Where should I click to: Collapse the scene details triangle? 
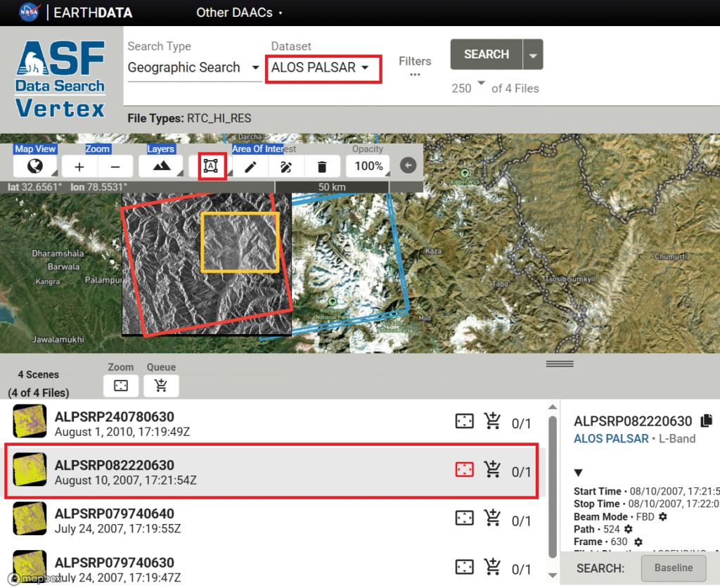point(579,472)
